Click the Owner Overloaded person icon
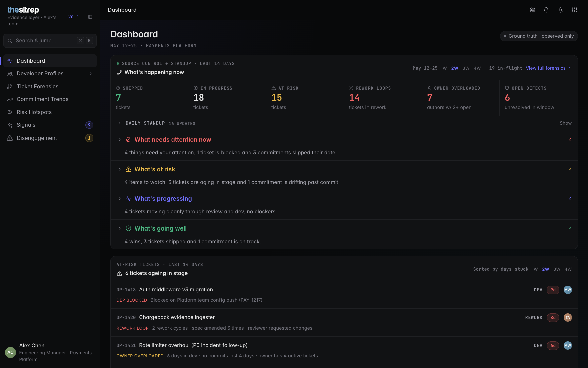588x368 pixels. (429, 88)
